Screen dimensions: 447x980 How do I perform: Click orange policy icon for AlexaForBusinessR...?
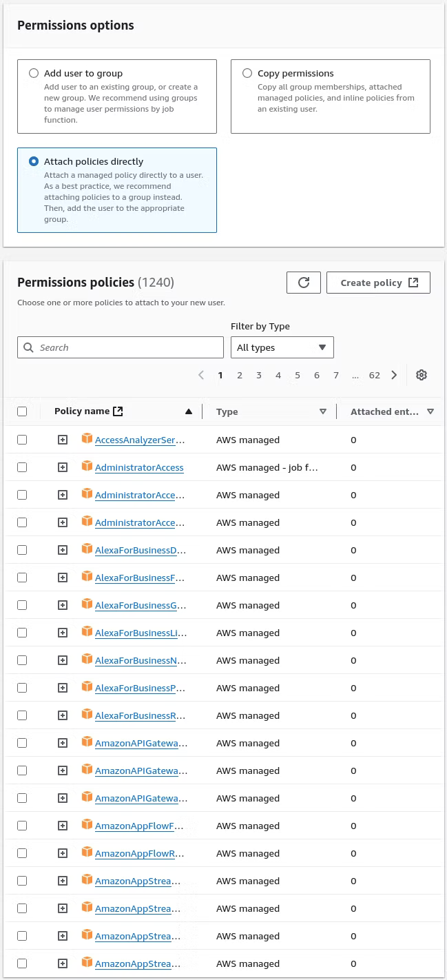click(87, 715)
